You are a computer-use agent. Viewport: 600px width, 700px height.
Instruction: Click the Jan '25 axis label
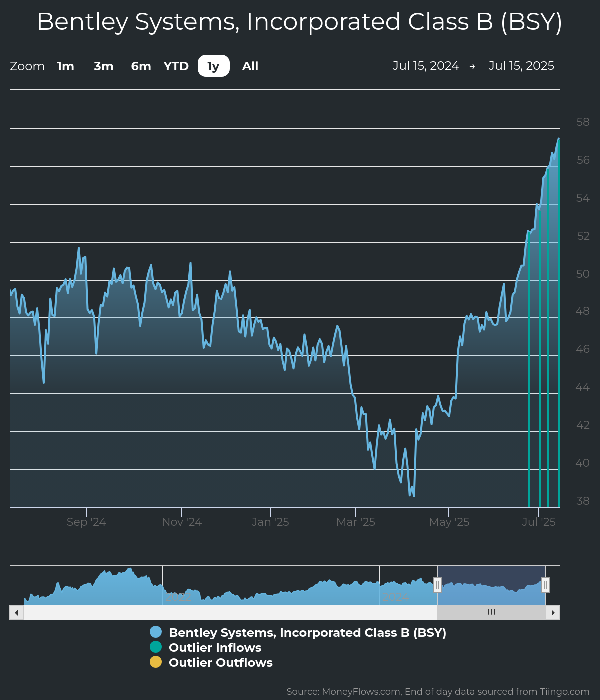[270, 522]
